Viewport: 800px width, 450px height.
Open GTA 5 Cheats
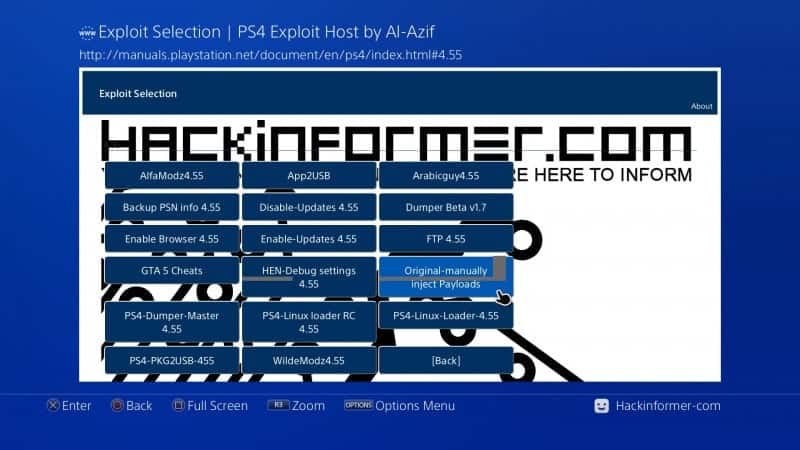click(x=171, y=270)
